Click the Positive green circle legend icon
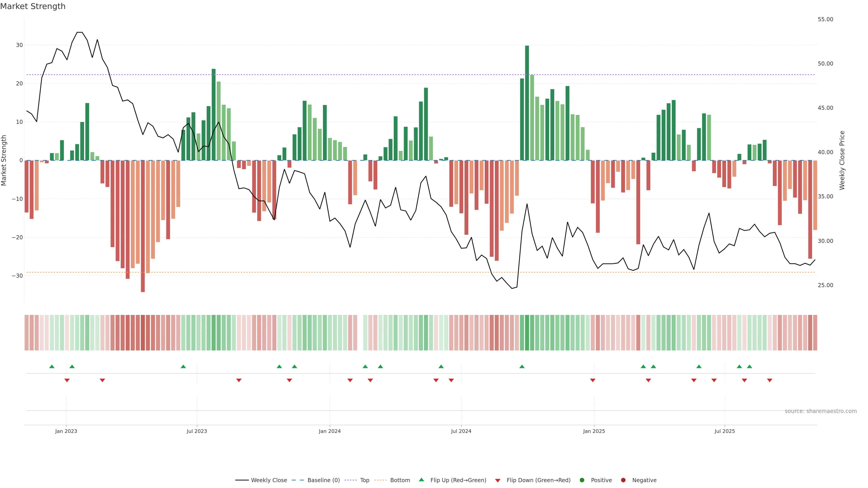 582,480
